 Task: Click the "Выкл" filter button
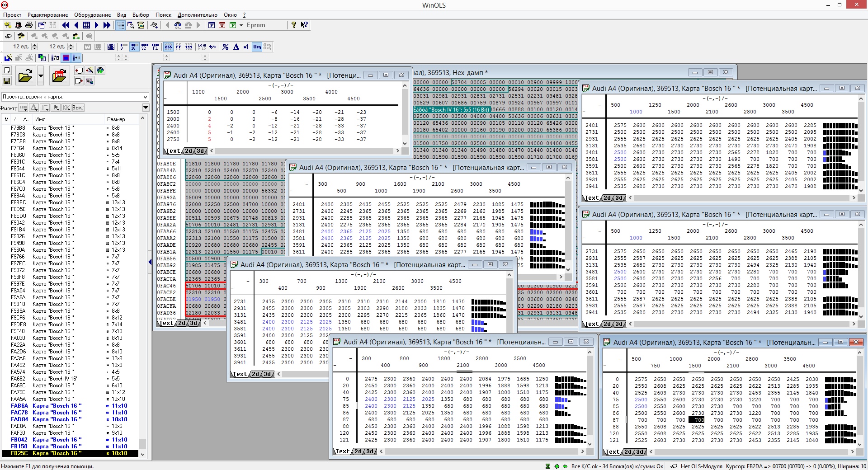[x=78, y=108]
